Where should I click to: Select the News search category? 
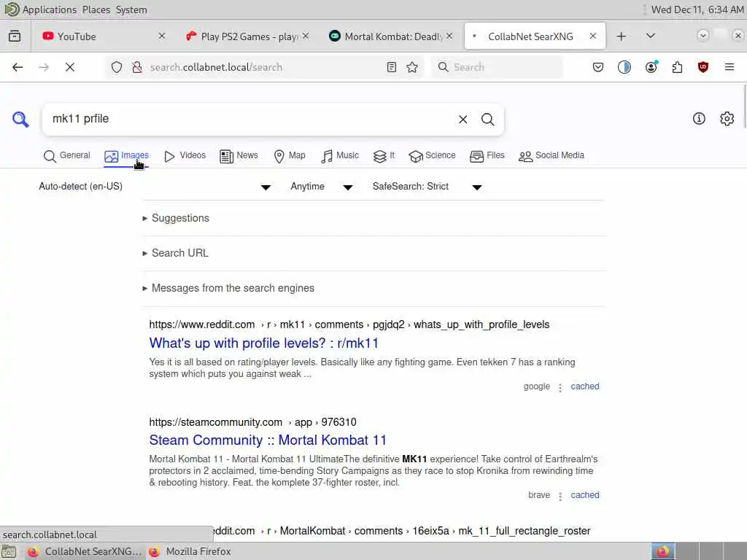coord(239,156)
